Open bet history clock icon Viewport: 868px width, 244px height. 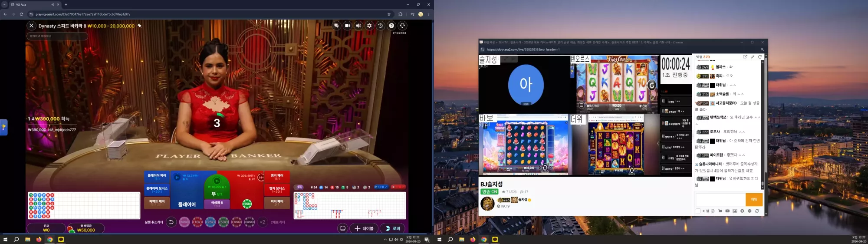[x=380, y=26]
